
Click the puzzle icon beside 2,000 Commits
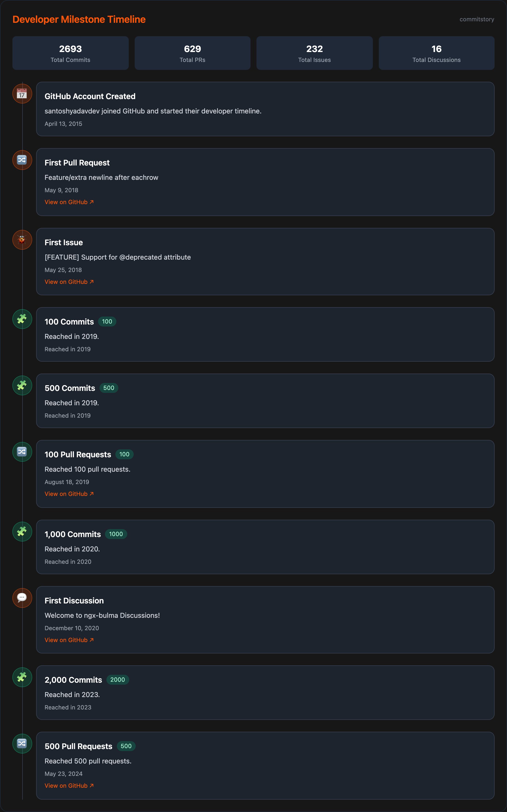click(x=22, y=677)
